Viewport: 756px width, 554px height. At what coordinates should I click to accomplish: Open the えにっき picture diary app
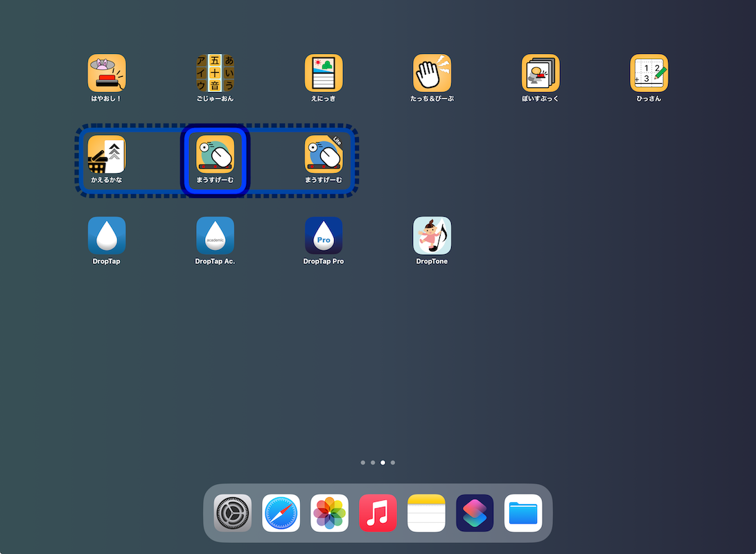[x=324, y=73]
